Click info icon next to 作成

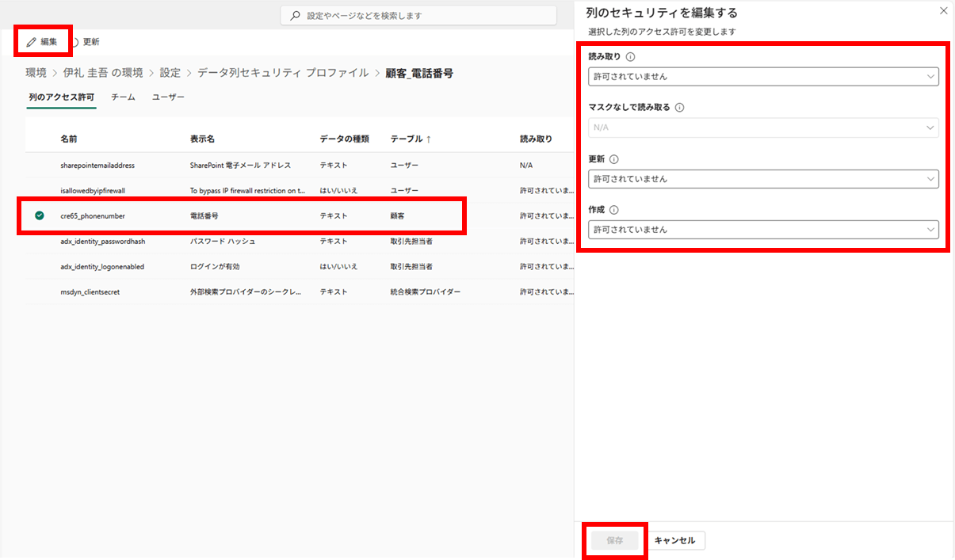614,210
